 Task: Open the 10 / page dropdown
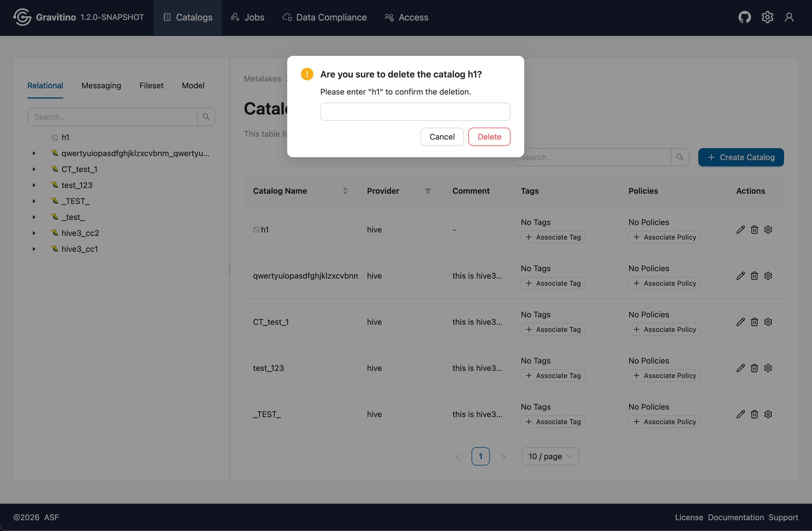550,456
